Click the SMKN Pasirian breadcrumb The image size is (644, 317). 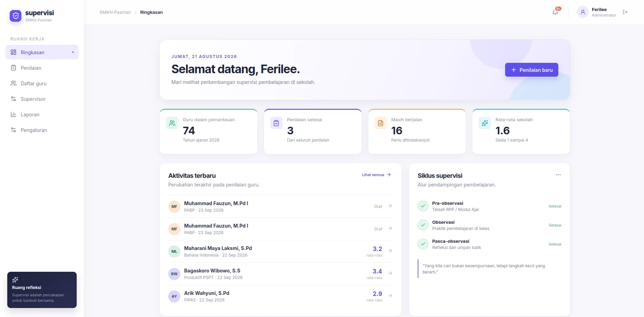point(115,12)
